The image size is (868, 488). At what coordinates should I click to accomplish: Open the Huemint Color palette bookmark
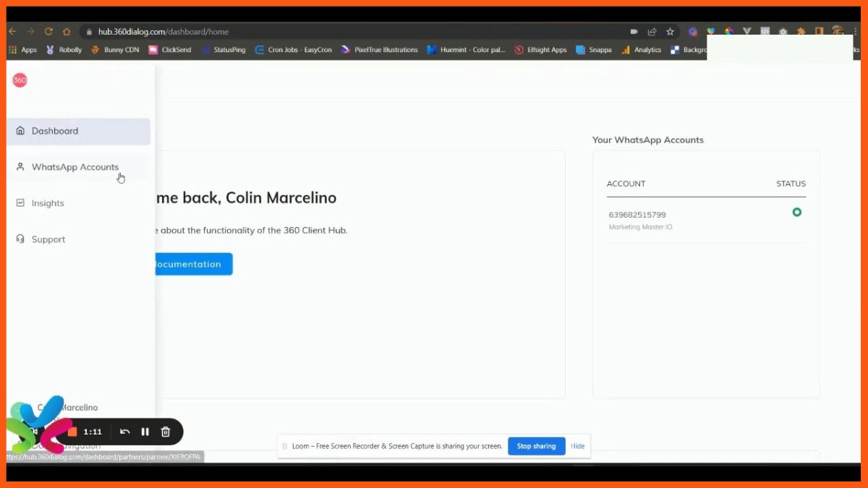[466, 49]
